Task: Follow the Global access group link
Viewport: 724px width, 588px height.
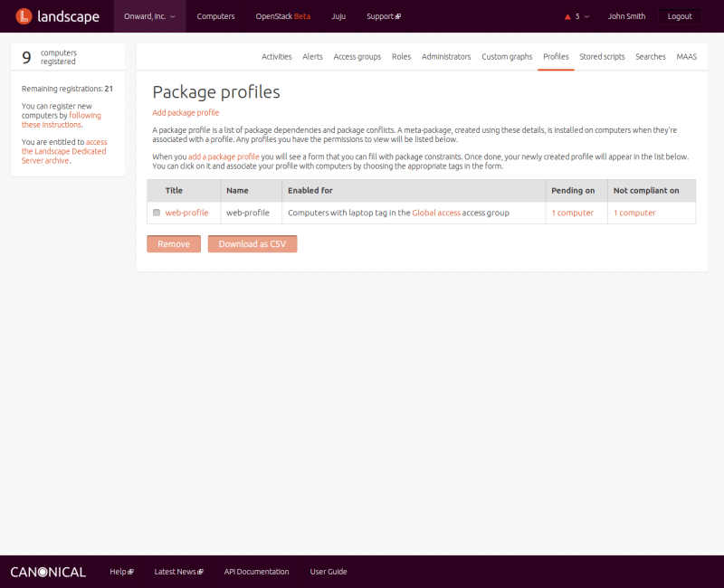Action: pyautogui.click(x=436, y=213)
